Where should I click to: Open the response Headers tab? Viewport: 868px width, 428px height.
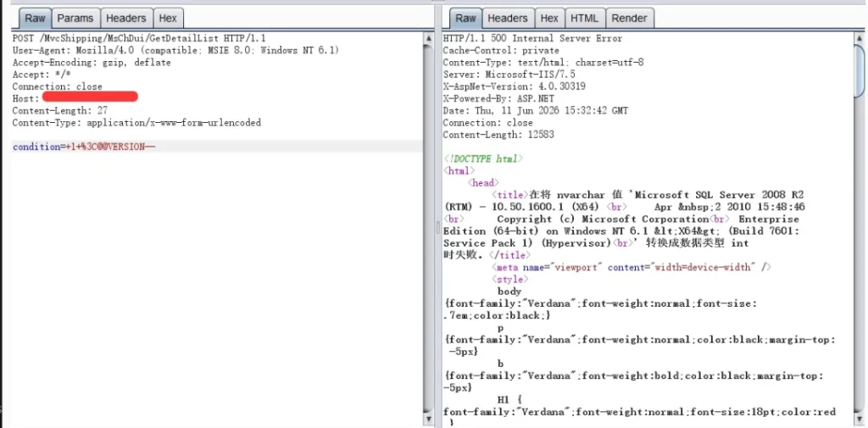tap(508, 19)
